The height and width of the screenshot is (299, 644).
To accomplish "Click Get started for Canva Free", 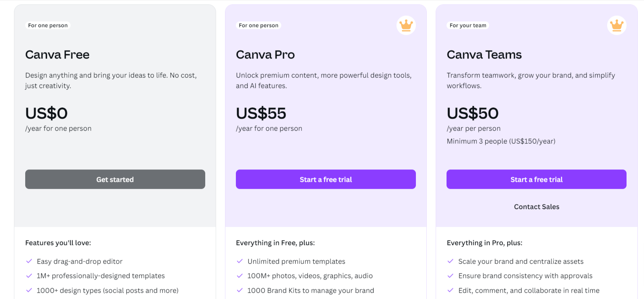I will pos(115,179).
